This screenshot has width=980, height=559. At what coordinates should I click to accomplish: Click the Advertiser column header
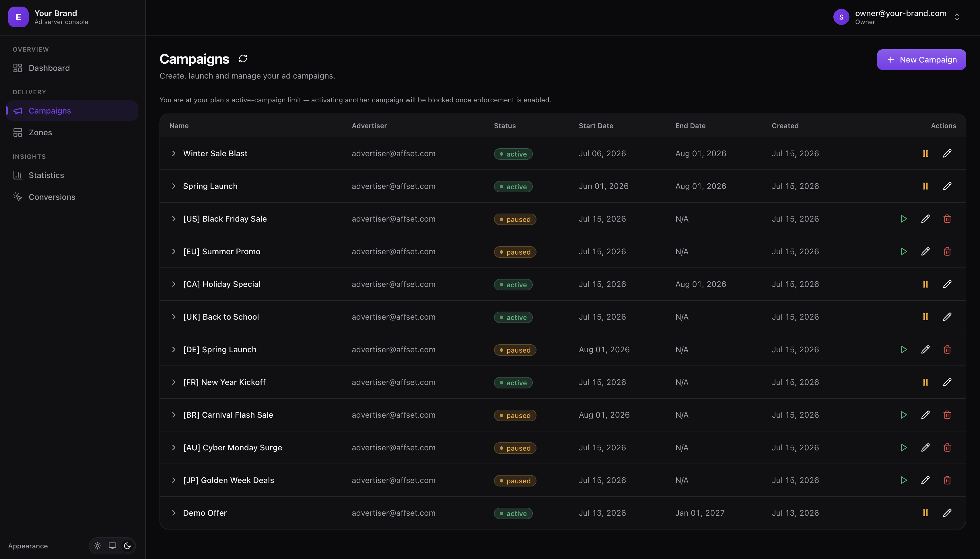pyautogui.click(x=369, y=126)
